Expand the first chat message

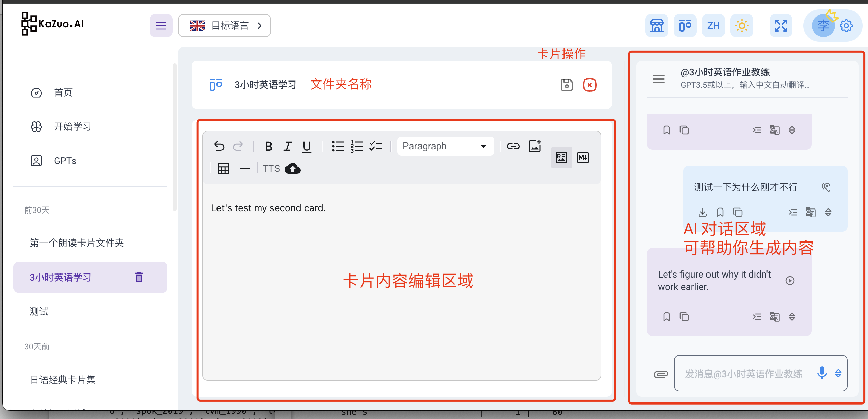click(792, 130)
